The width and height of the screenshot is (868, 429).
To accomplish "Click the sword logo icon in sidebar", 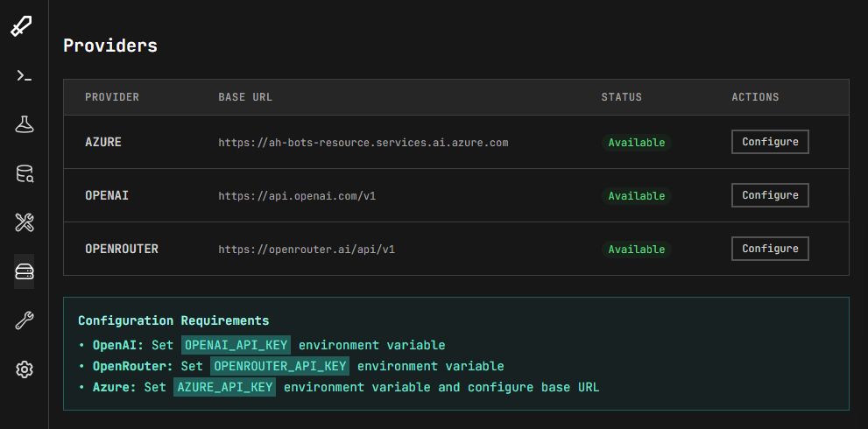I will pyautogui.click(x=22, y=26).
